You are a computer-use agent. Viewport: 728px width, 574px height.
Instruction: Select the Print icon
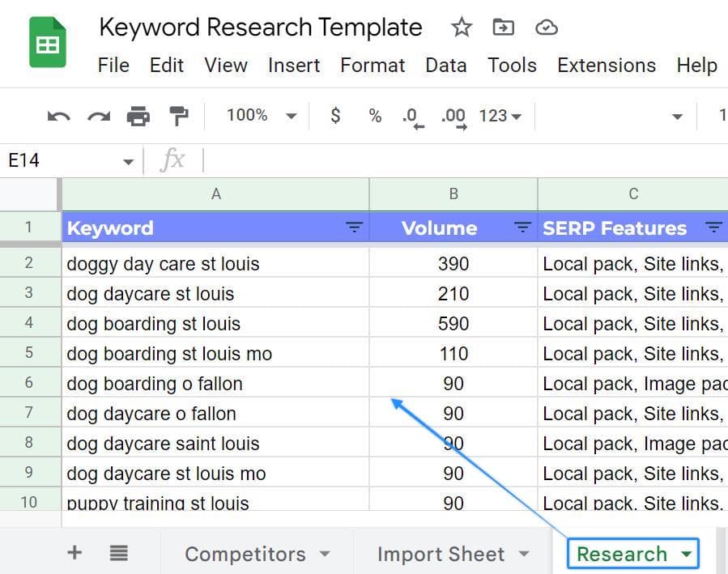click(x=138, y=116)
